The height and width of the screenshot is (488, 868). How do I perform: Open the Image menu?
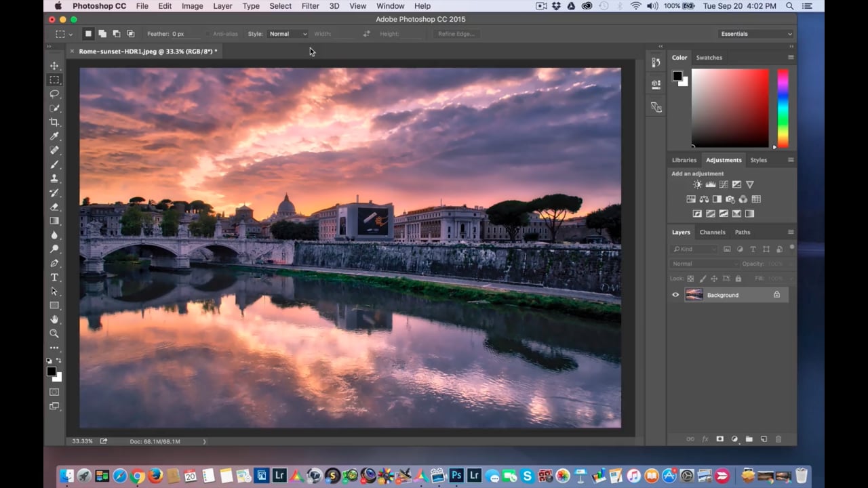(x=192, y=6)
